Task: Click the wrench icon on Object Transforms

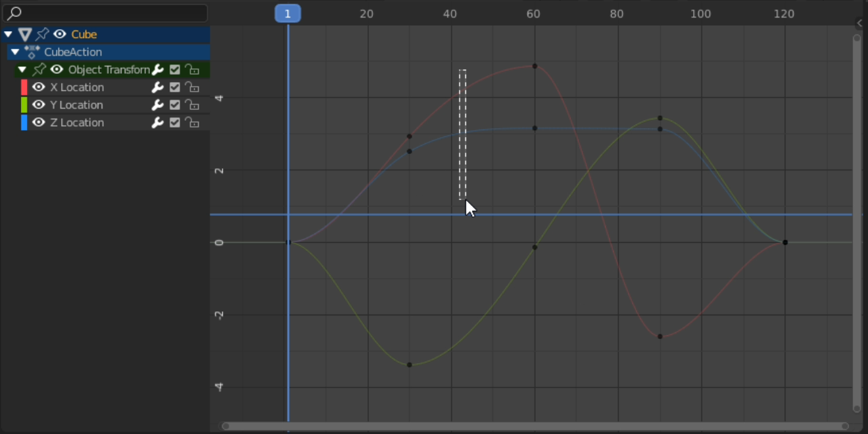Action: (157, 69)
